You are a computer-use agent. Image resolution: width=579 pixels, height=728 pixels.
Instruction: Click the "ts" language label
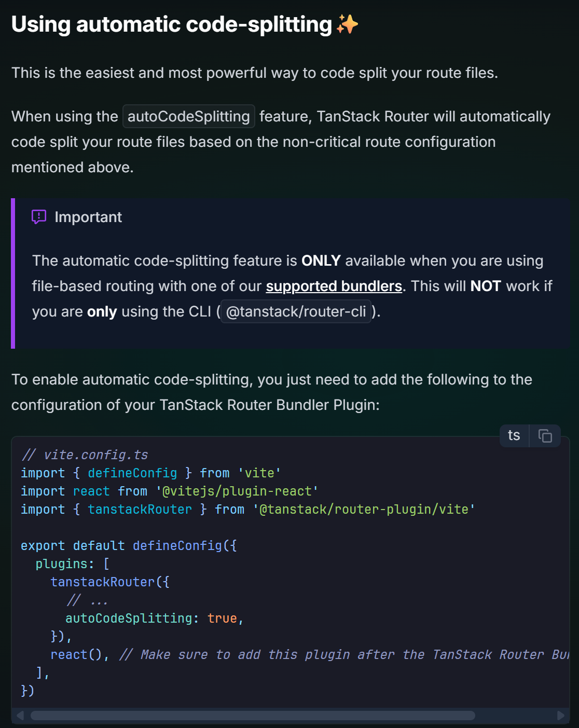[514, 436]
